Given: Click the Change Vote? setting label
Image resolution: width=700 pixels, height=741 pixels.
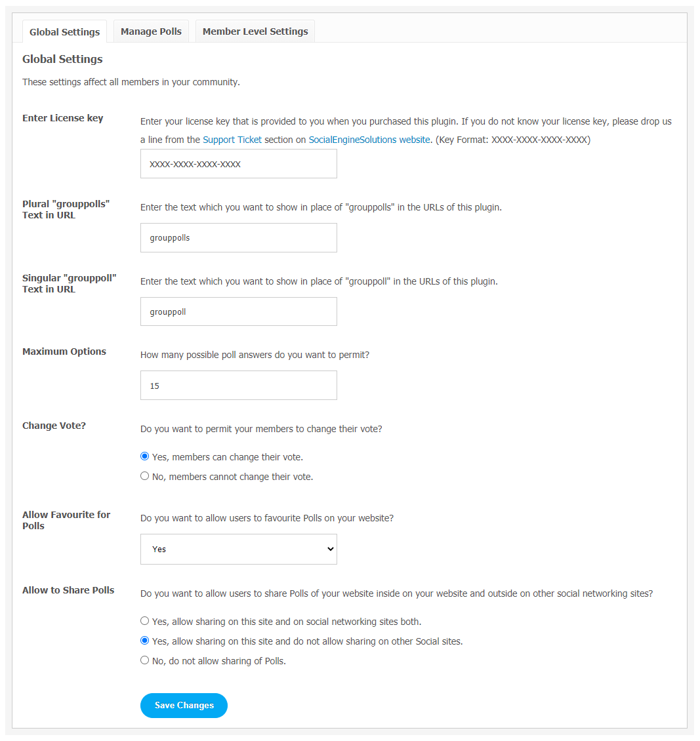Looking at the screenshot, I should (54, 426).
